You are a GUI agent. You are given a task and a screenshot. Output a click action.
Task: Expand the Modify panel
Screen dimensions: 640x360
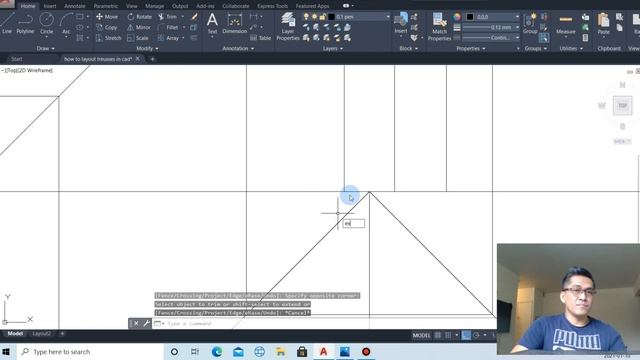pos(147,49)
